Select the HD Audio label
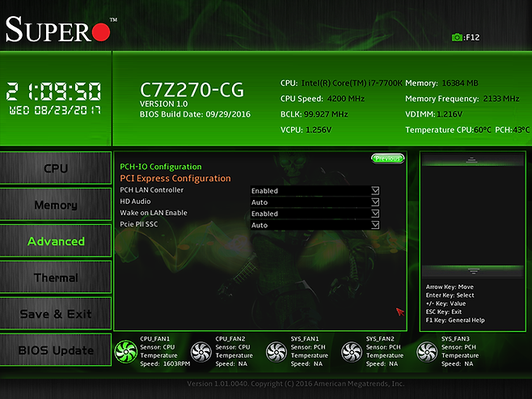Image resolution: width=532 pixels, height=399 pixels. (135, 202)
